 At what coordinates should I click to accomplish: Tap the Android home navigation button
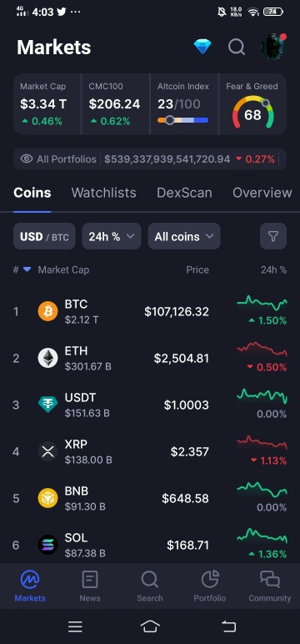tap(150, 626)
